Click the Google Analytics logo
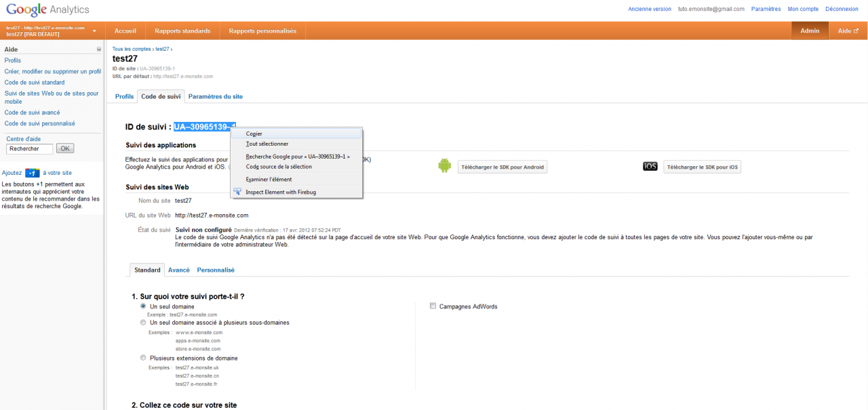This screenshot has width=868, height=410. pos(47,10)
